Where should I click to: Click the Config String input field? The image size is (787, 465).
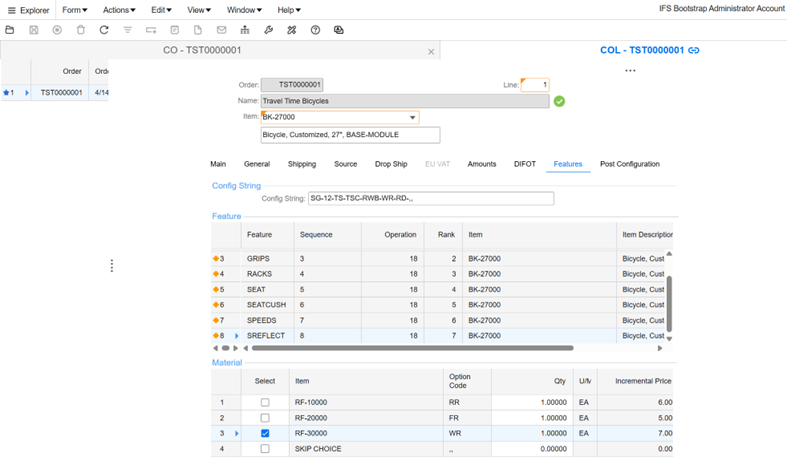pyautogui.click(x=430, y=198)
